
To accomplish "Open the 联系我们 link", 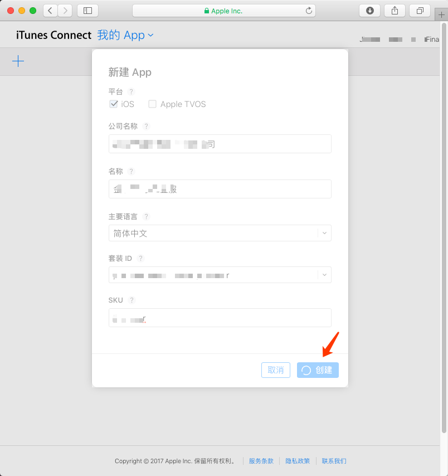I will point(334,461).
